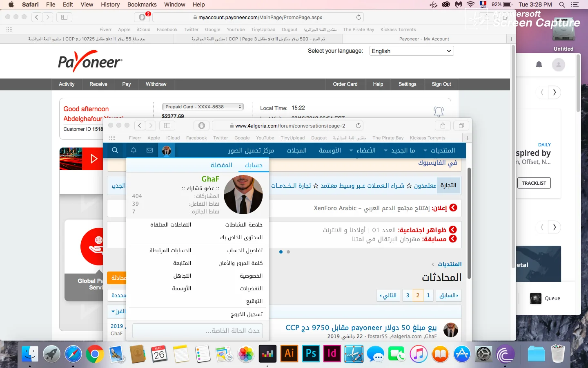Open forum notifications bell icon

(134, 150)
